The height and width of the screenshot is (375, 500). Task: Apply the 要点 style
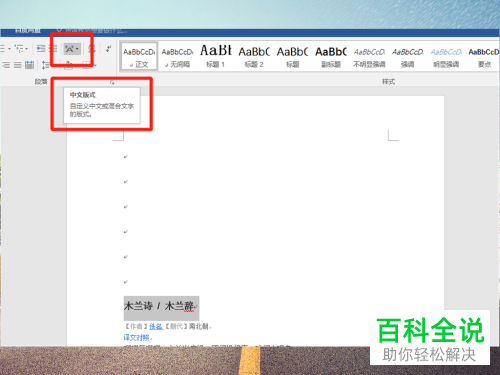(483, 56)
